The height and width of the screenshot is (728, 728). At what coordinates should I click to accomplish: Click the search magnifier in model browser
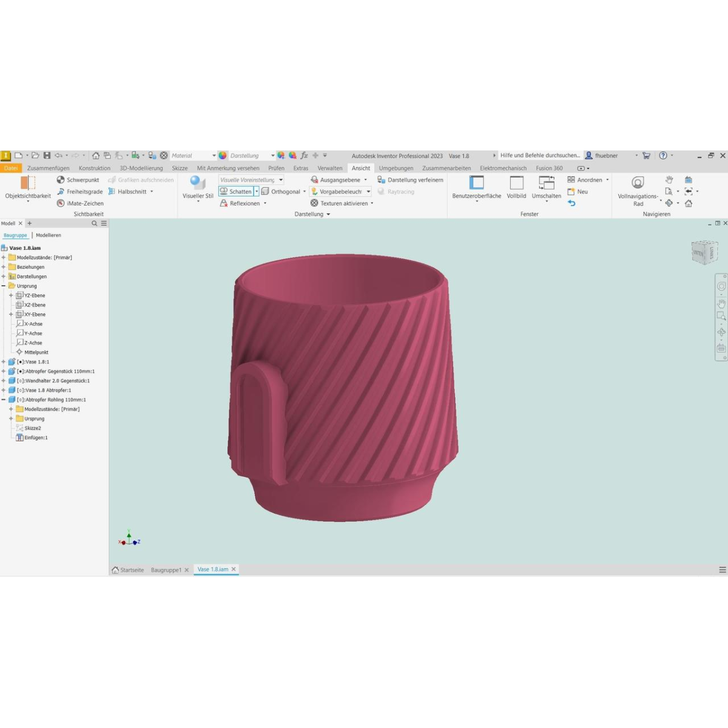(94, 224)
